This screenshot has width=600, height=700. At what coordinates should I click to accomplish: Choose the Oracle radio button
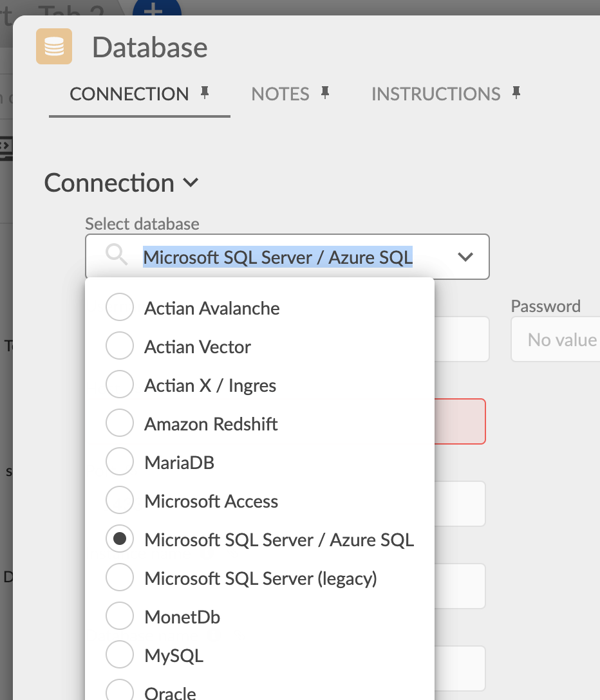(120, 691)
